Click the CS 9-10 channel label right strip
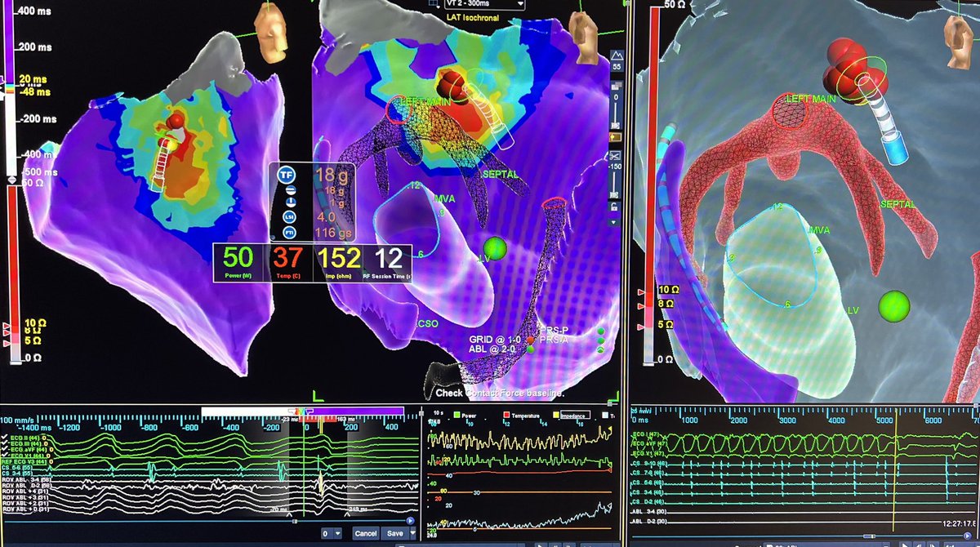 point(648,463)
